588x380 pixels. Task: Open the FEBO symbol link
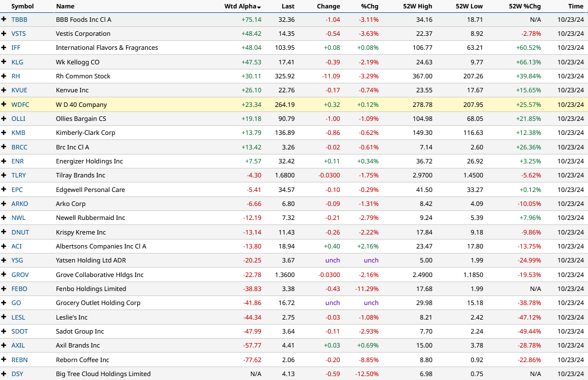(19, 289)
